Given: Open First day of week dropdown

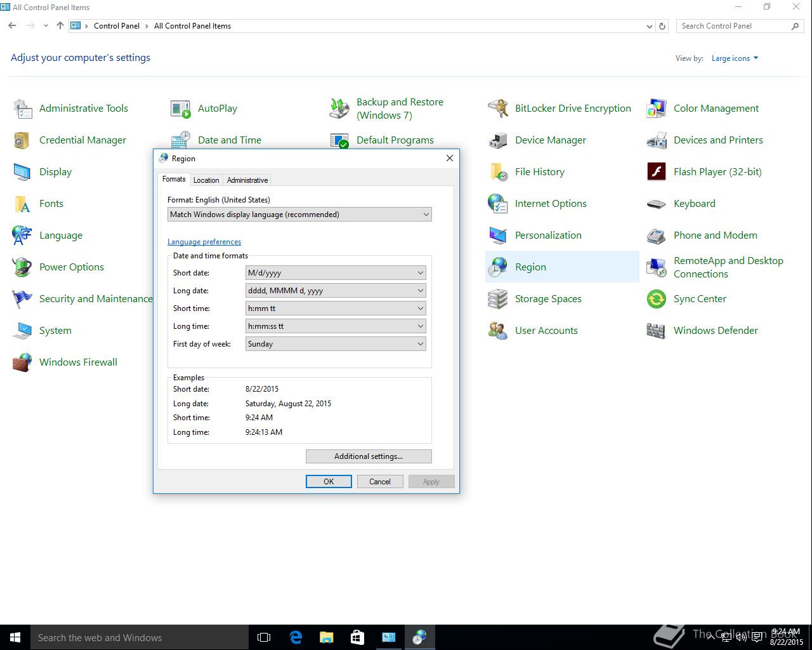Looking at the screenshot, I should coord(336,344).
